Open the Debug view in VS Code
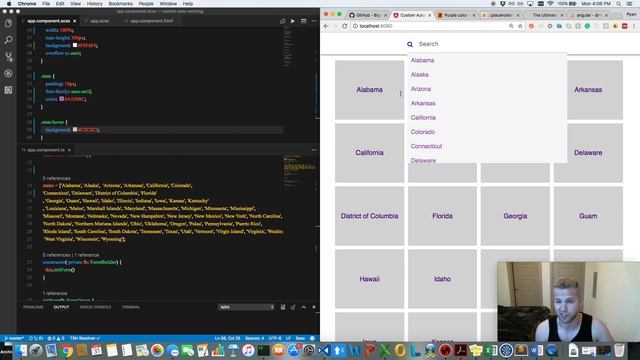This screenshot has height=360, width=640. (x=8, y=73)
